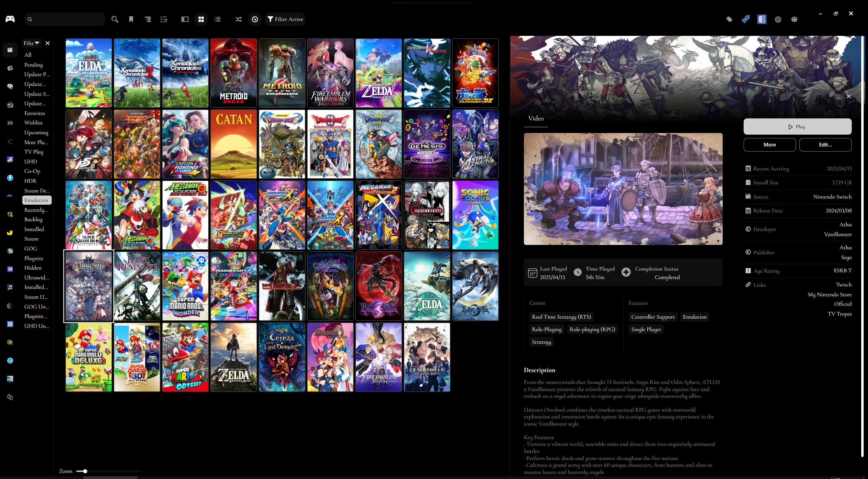
Task: Play the Unicorn Overlord video preview
Action: click(623, 189)
